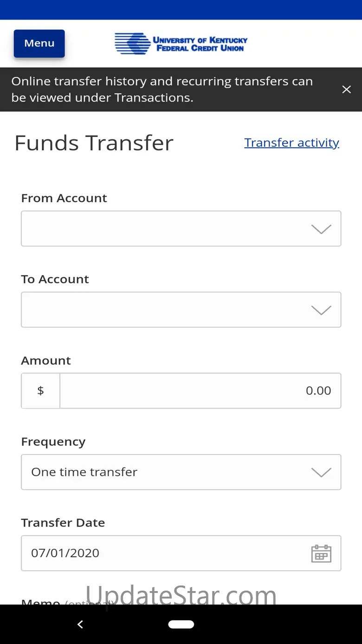
Task: Open the Menu button
Action: point(39,44)
